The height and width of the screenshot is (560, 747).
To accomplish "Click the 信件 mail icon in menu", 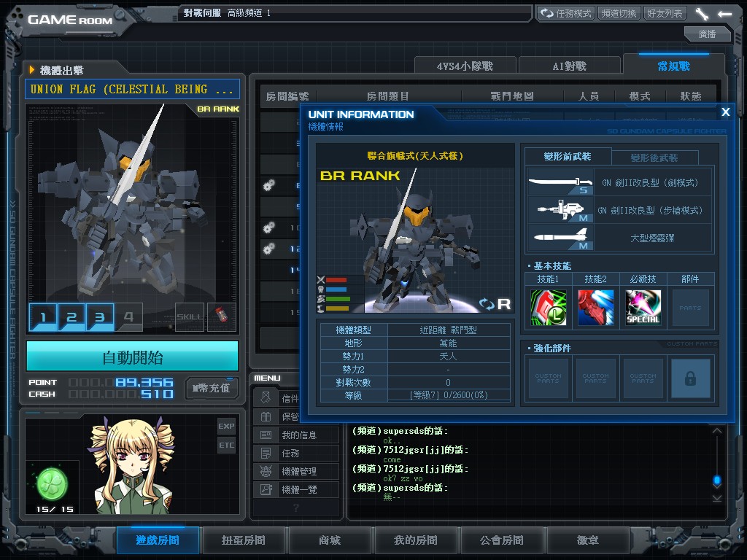I will pos(266,397).
